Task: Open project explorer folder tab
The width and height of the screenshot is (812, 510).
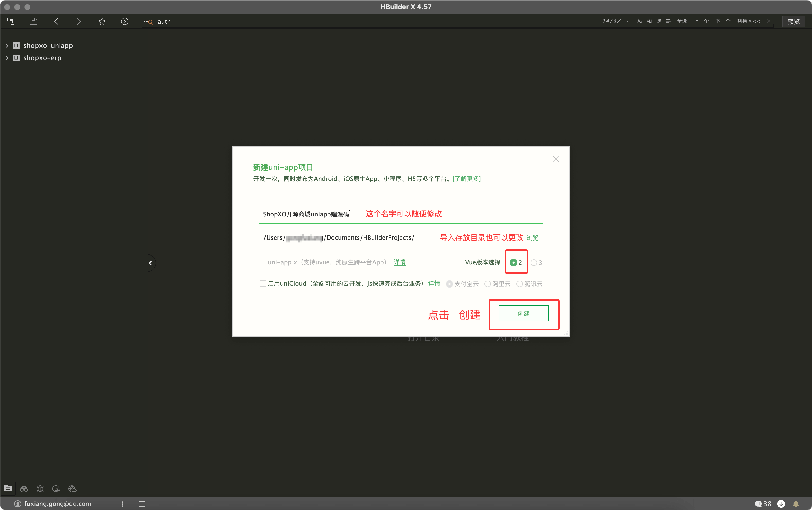Action: click(x=7, y=488)
